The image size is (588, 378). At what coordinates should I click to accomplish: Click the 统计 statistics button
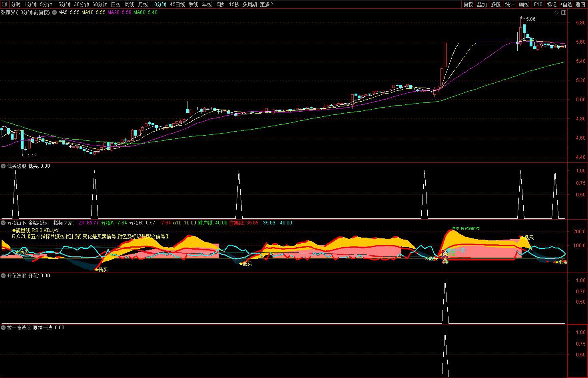click(x=510, y=4)
